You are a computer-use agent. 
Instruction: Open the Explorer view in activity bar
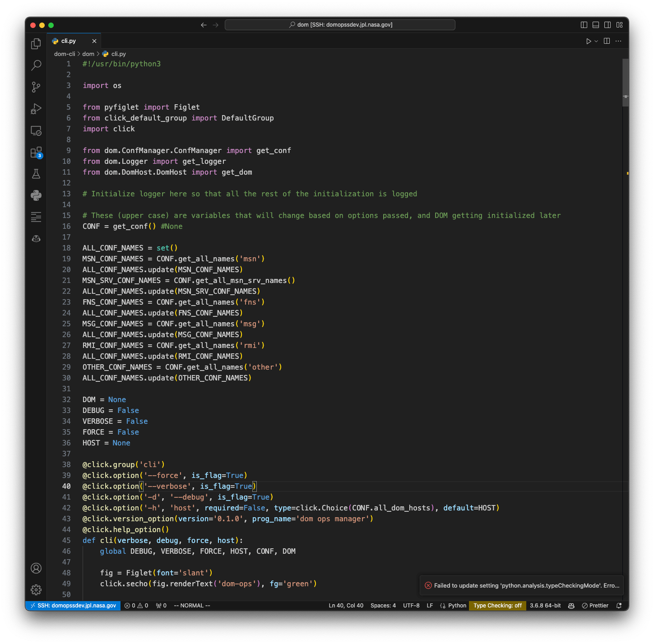click(36, 44)
